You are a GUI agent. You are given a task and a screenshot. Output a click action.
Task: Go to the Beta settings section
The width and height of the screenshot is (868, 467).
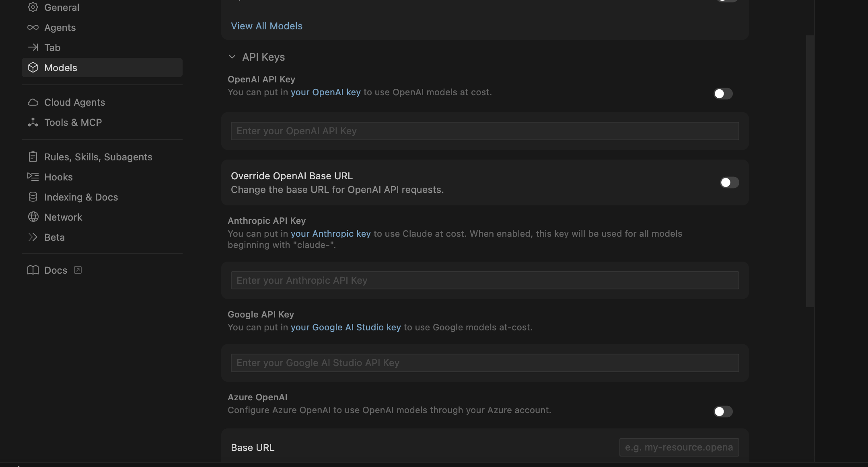(54, 237)
